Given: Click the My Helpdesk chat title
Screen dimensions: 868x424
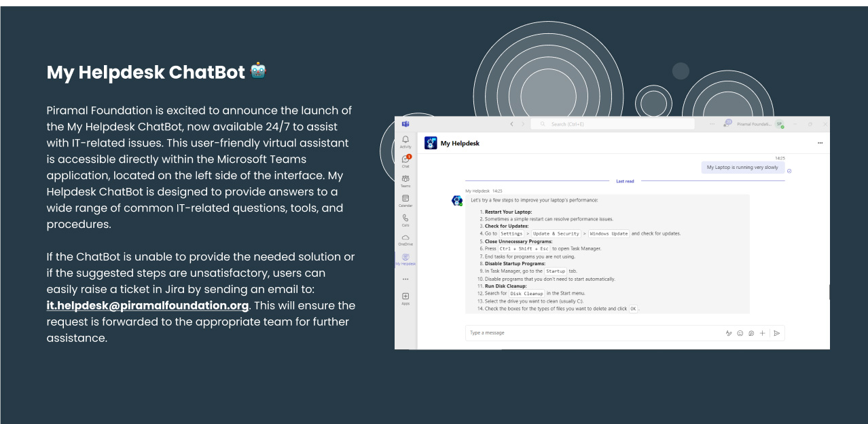Looking at the screenshot, I should pos(460,143).
